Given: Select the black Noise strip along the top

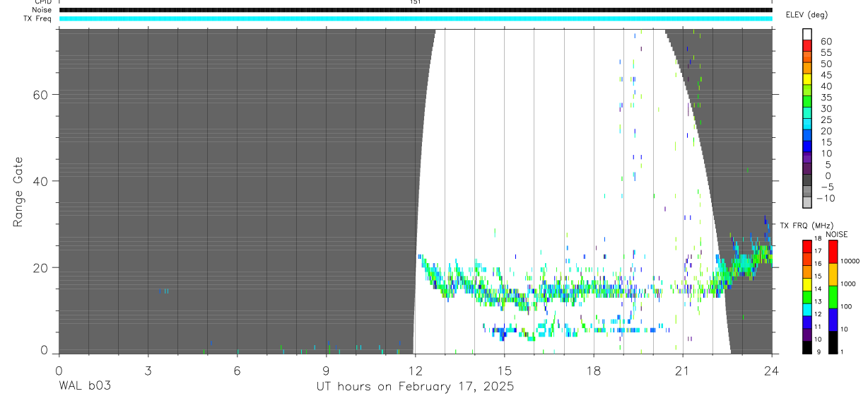Looking at the screenshot, I should point(416,10).
